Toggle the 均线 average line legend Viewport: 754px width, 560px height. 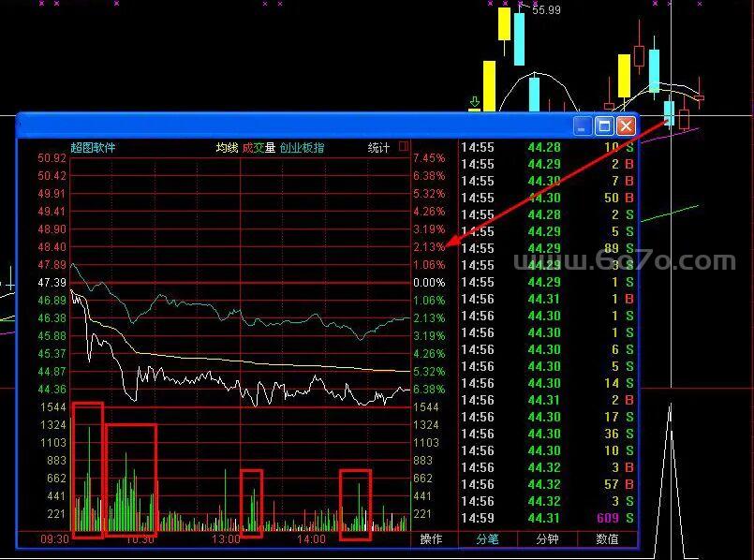[227, 148]
